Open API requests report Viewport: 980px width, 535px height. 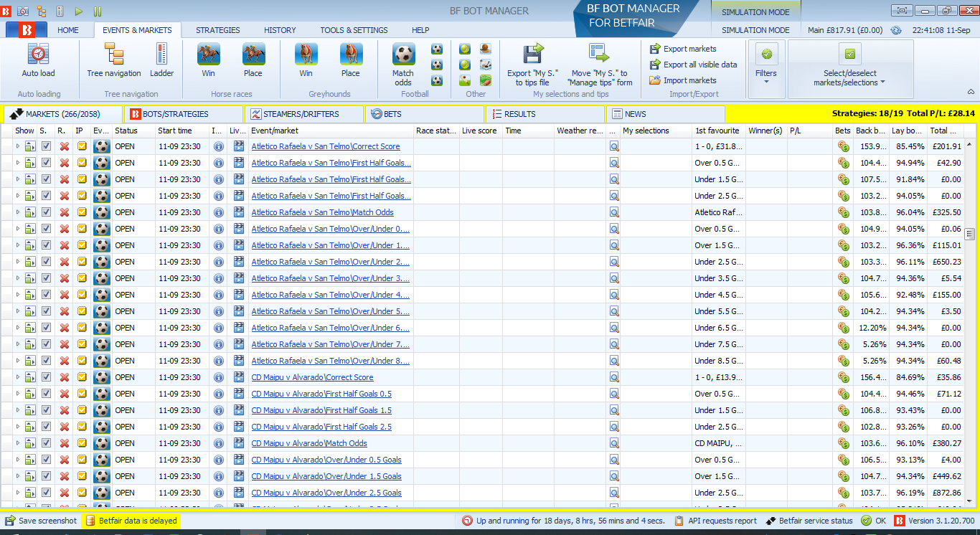click(x=716, y=521)
